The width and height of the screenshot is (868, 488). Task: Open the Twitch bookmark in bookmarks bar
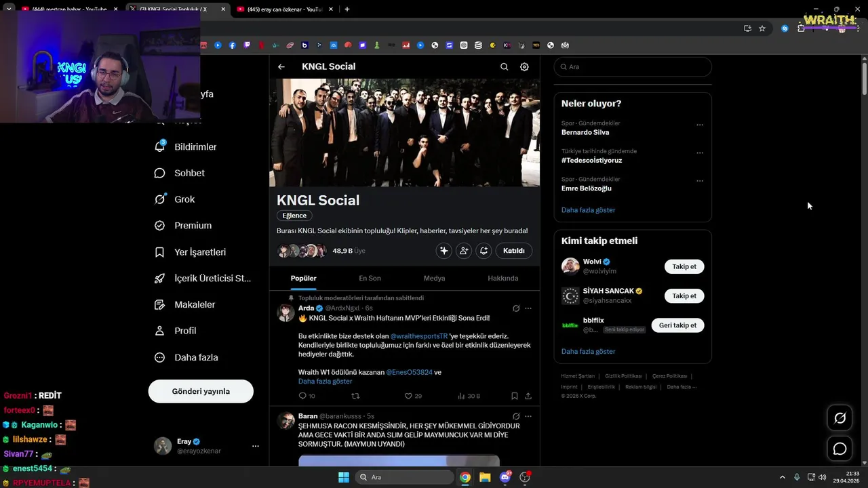coord(247,45)
